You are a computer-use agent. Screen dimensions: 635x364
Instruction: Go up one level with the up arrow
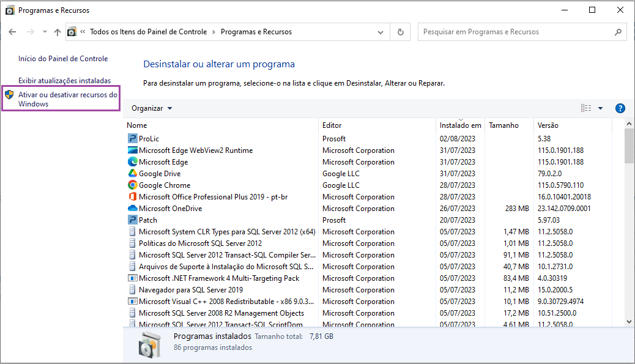coord(58,32)
